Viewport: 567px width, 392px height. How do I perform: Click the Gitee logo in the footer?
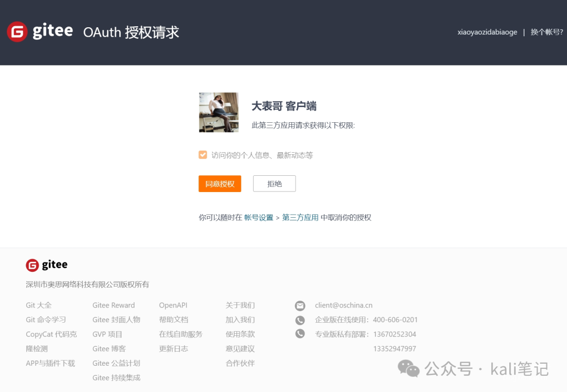[46, 265]
